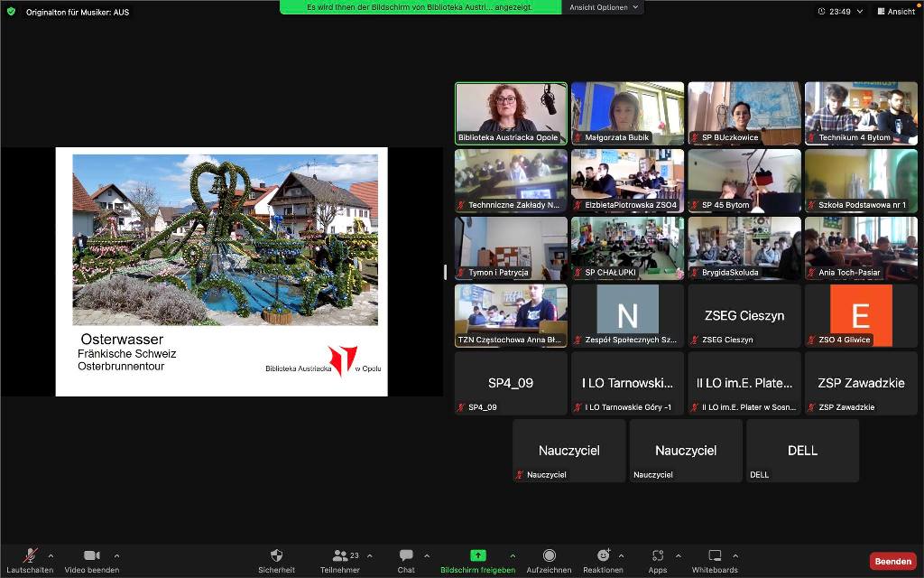Stop camera with Video beenden
924x578 pixels.
point(91,556)
